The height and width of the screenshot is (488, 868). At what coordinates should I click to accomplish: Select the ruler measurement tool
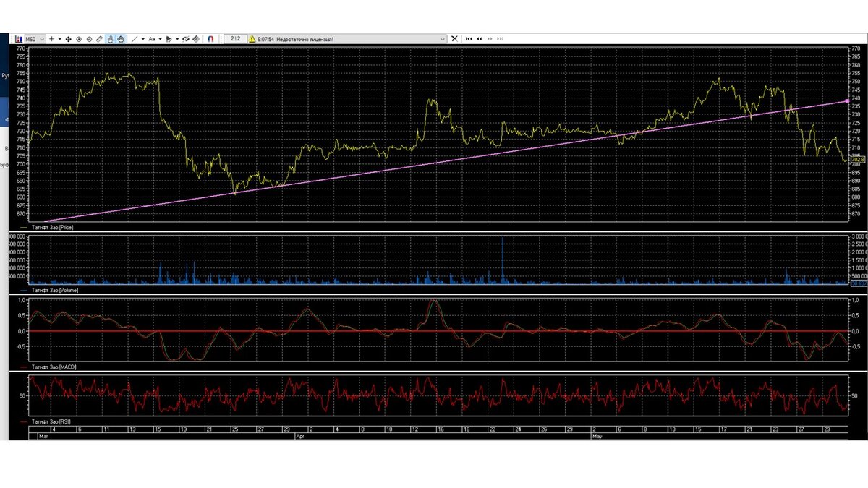click(99, 39)
